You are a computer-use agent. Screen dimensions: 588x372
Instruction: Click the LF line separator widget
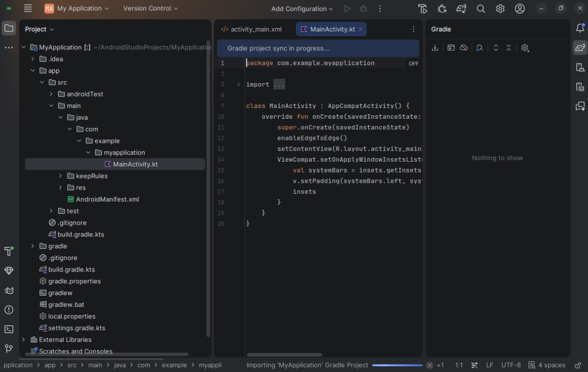tap(490, 365)
